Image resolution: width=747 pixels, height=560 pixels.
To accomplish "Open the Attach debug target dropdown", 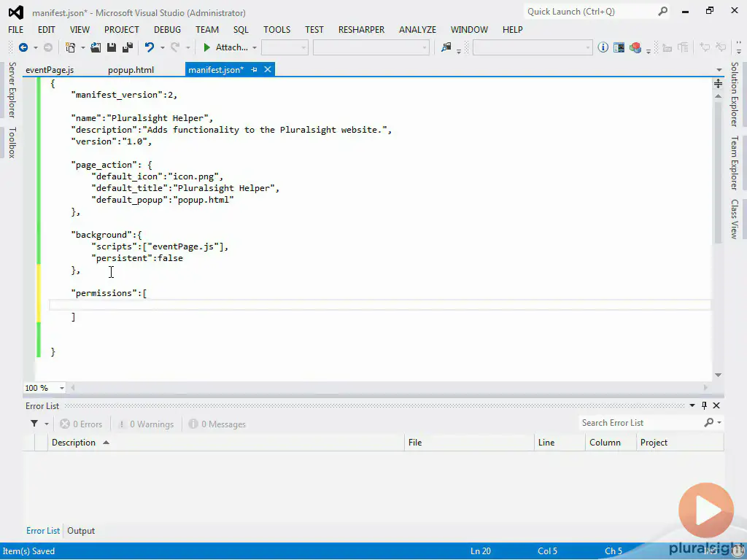I will coord(255,47).
